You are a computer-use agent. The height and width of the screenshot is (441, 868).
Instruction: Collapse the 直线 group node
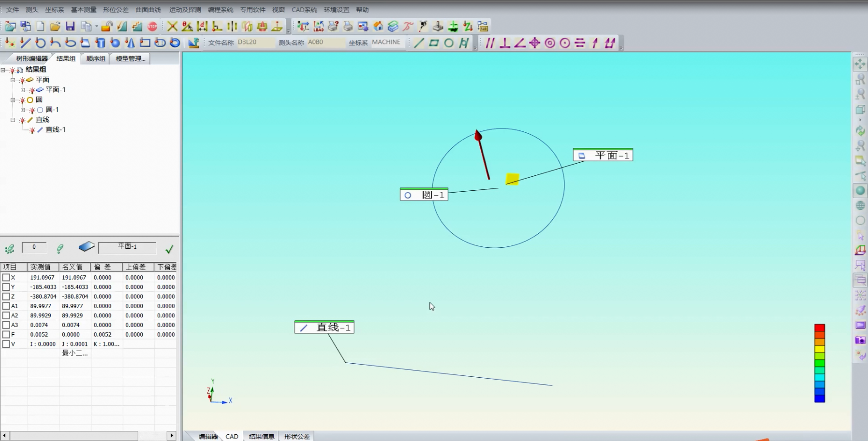[x=13, y=120]
